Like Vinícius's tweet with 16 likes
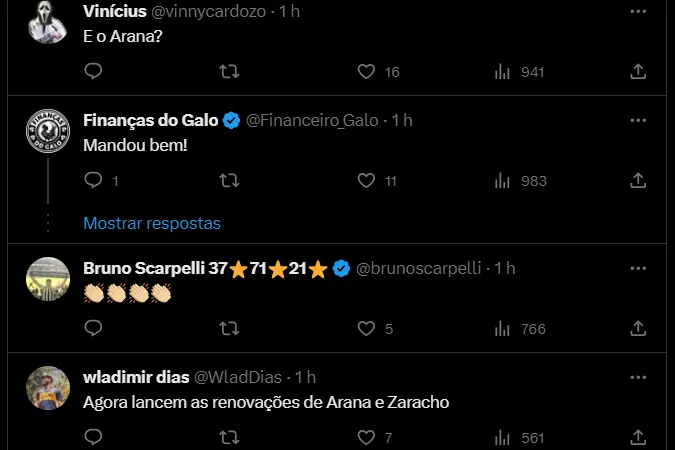 tap(366, 72)
